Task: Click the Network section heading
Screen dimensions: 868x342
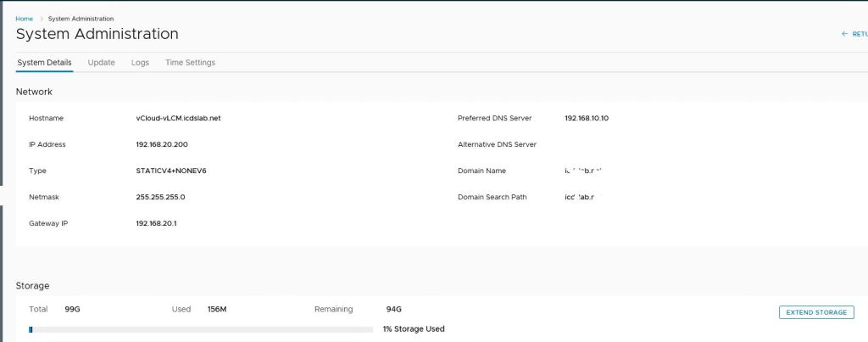Action: click(x=34, y=92)
